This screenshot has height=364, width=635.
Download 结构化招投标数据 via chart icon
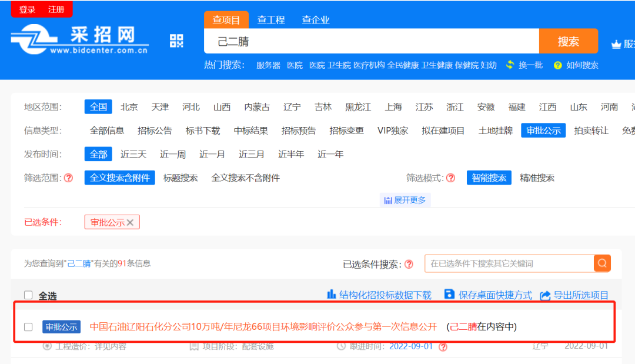(x=332, y=295)
